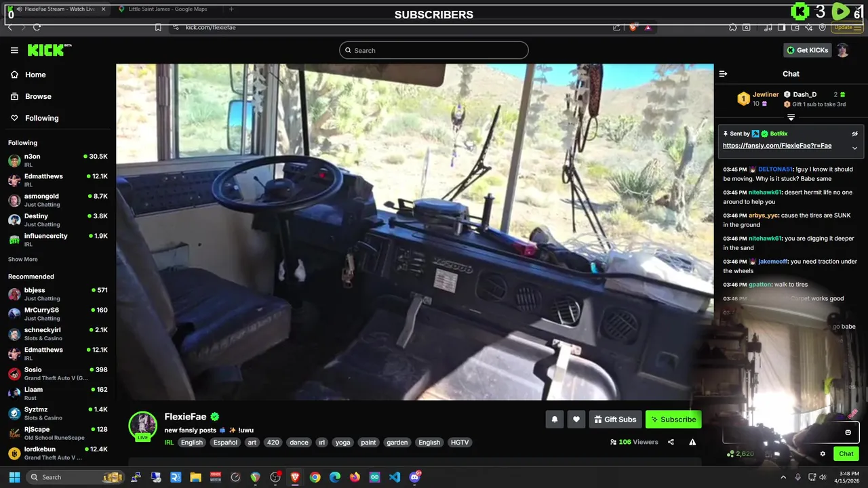Click the KICK logo
Viewport: 868px width, 488px height.
(49, 50)
